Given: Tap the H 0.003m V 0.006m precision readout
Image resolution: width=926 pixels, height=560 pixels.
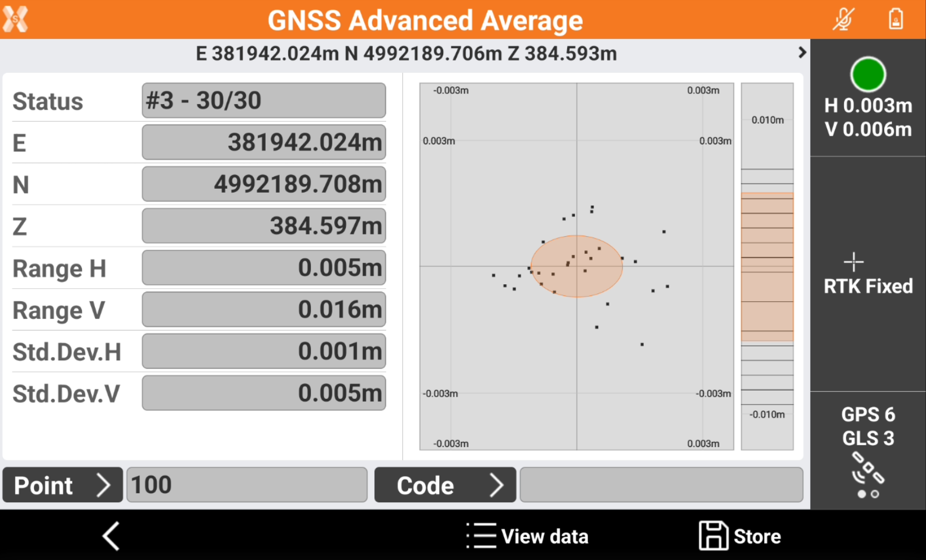Looking at the screenshot, I should (868, 118).
